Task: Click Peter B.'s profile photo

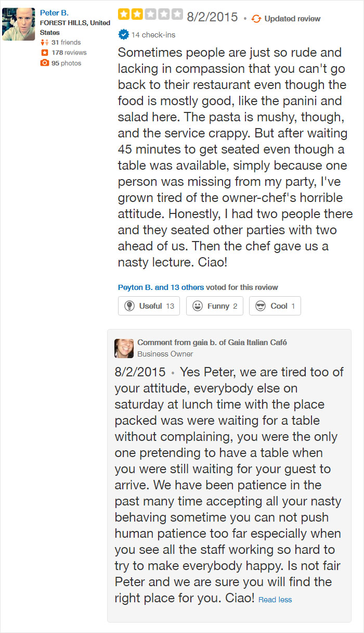Action: [x=19, y=23]
